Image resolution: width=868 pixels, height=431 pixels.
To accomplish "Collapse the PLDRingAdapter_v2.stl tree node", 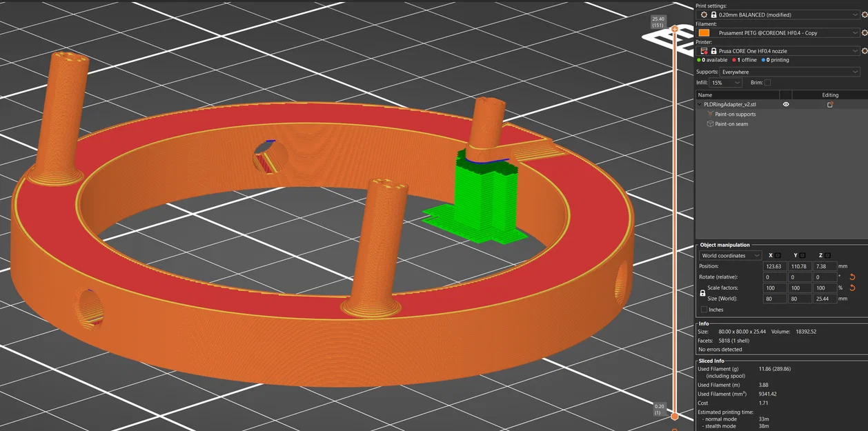I will pos(699,105).
